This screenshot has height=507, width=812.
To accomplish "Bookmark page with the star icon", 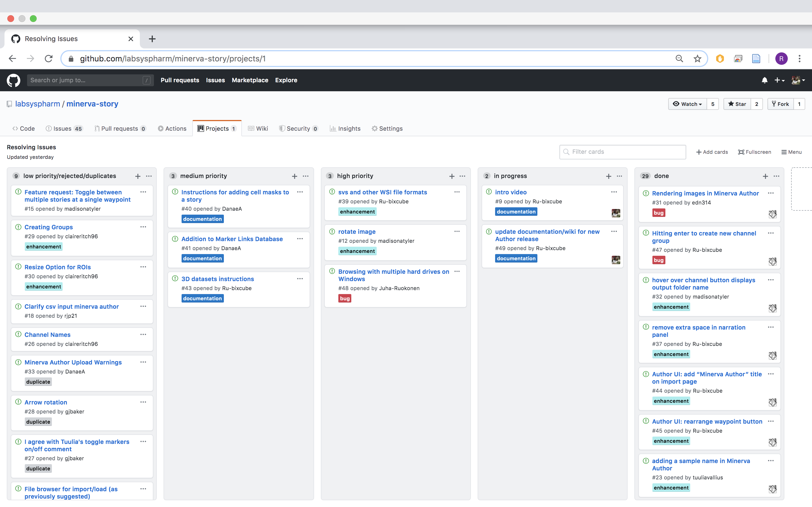I will 697,59.
